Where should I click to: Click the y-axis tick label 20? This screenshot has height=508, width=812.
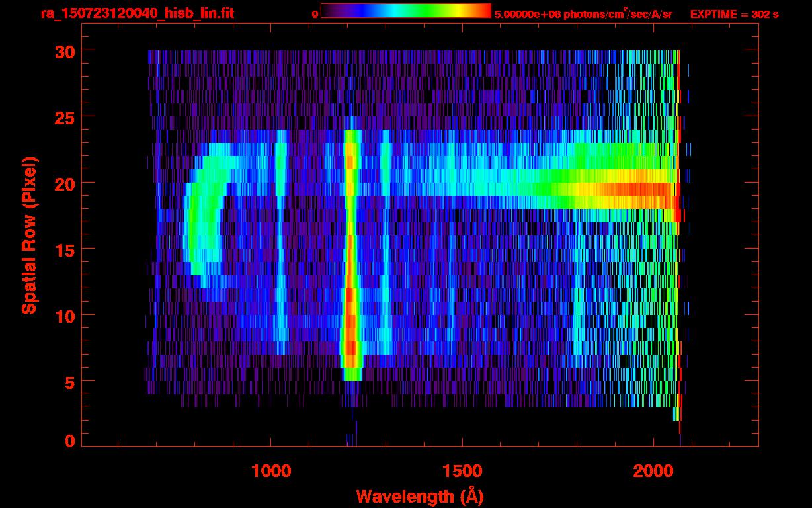(65, 183)
